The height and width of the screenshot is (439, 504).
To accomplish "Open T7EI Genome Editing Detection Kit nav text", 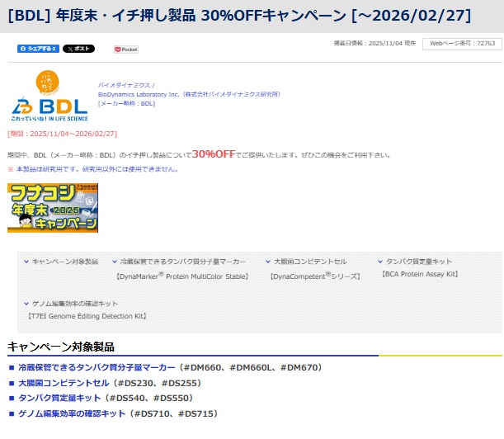I will 87,316.
